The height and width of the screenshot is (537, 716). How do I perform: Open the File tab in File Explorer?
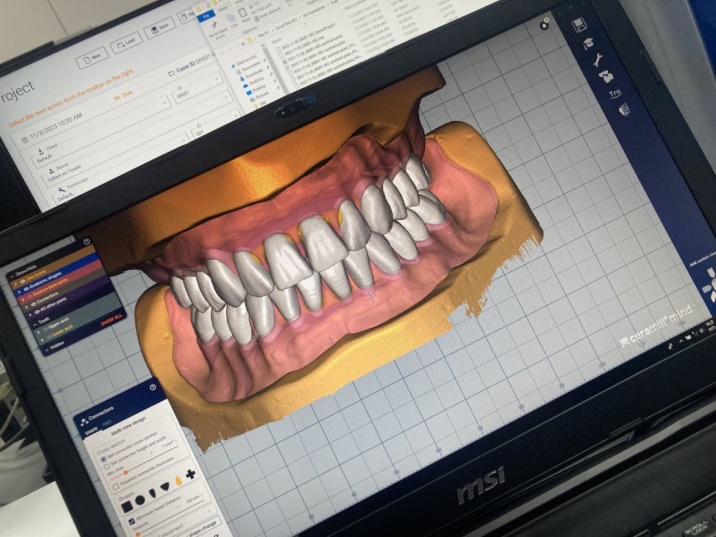coord(205,16)
